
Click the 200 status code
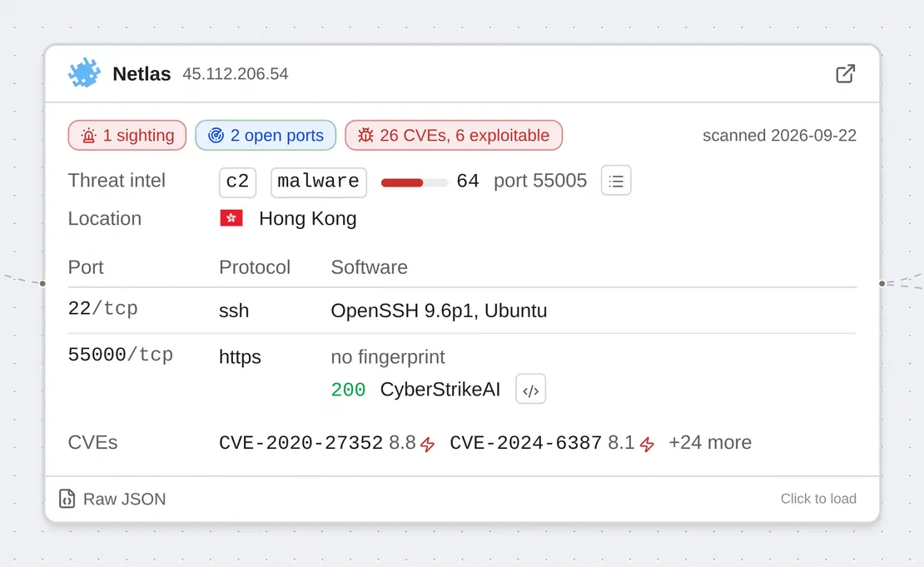(x=348, y=390)
